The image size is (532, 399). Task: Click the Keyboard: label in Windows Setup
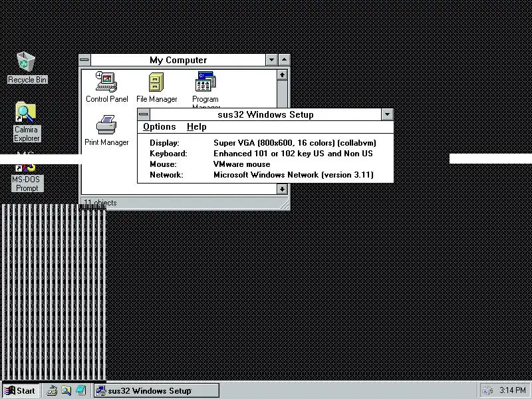(x=169, y=154)
